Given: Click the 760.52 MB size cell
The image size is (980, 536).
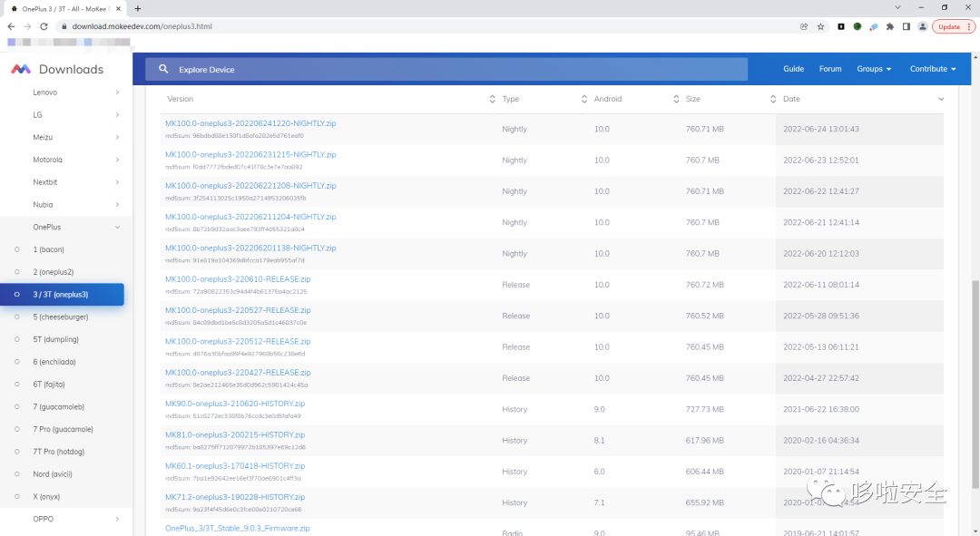Looking at the screenshot, I should pos(704,316).
